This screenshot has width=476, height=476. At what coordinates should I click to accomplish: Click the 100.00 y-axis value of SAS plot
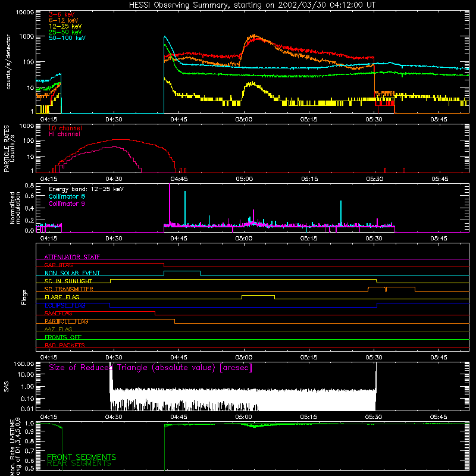click(x=24, y=364)
